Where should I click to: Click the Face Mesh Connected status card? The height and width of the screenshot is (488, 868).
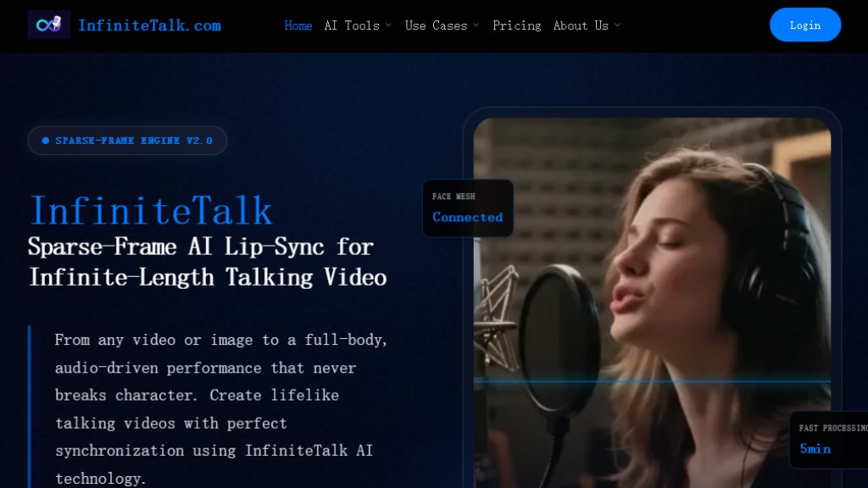(x=468, y=208)
